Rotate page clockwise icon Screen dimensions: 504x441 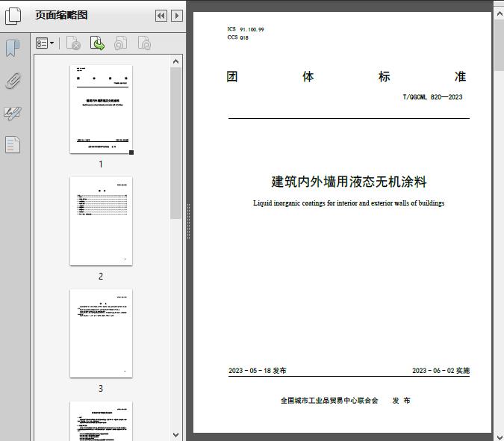(x=144, y=44)
